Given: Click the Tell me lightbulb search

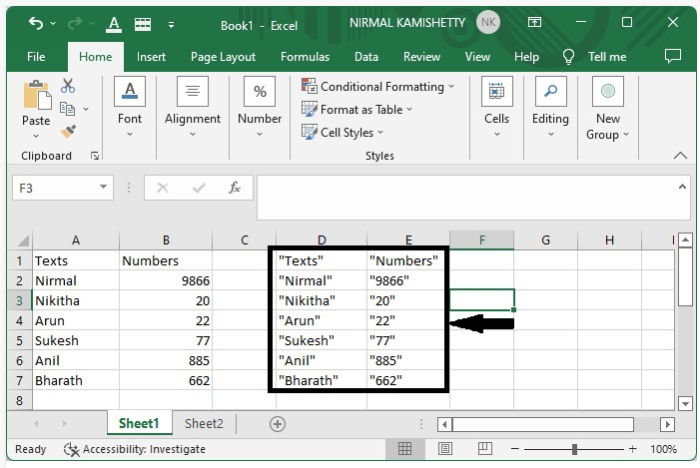Looking at the screenshot, I should 596,57.
